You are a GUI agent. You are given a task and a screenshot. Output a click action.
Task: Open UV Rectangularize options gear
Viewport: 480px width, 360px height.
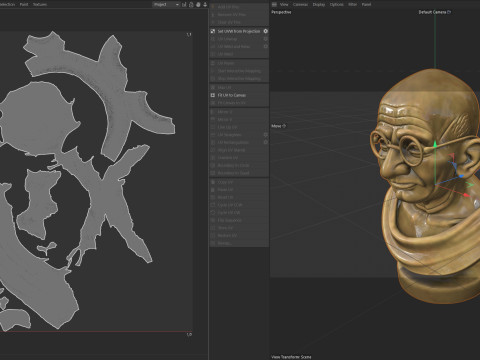[x=266, y=142]
